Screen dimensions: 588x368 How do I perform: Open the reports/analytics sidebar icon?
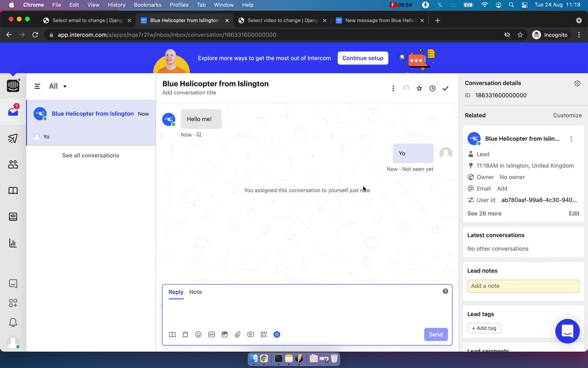pyautogui.click(x=13, y=243)
